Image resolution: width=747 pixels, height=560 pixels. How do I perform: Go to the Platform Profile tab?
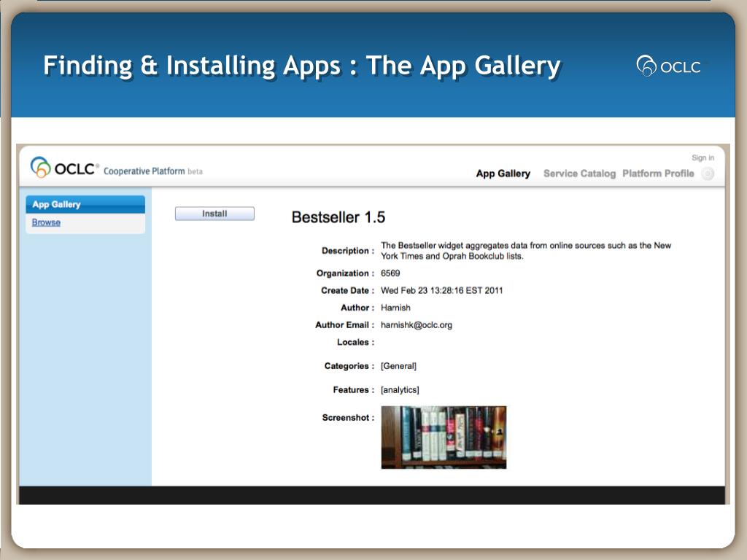point(658,174)
